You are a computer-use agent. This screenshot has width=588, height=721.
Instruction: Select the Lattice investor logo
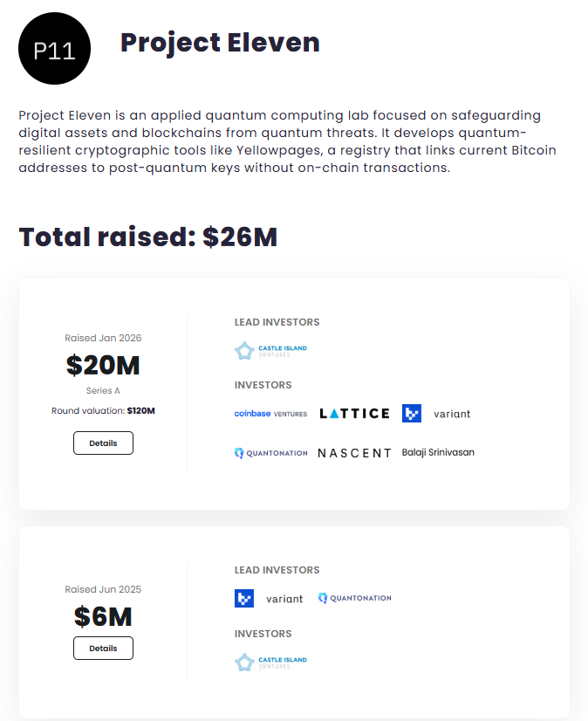click(x=354, y=414)
